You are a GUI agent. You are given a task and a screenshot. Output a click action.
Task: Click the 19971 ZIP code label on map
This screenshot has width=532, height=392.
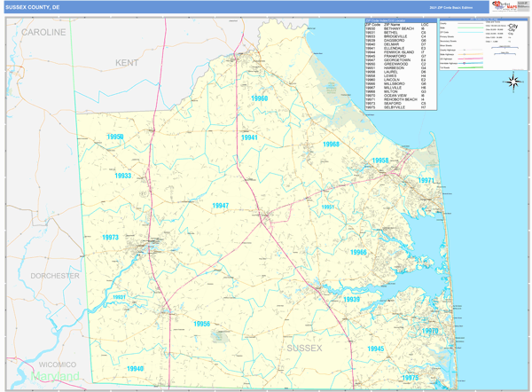pos(426,180)
